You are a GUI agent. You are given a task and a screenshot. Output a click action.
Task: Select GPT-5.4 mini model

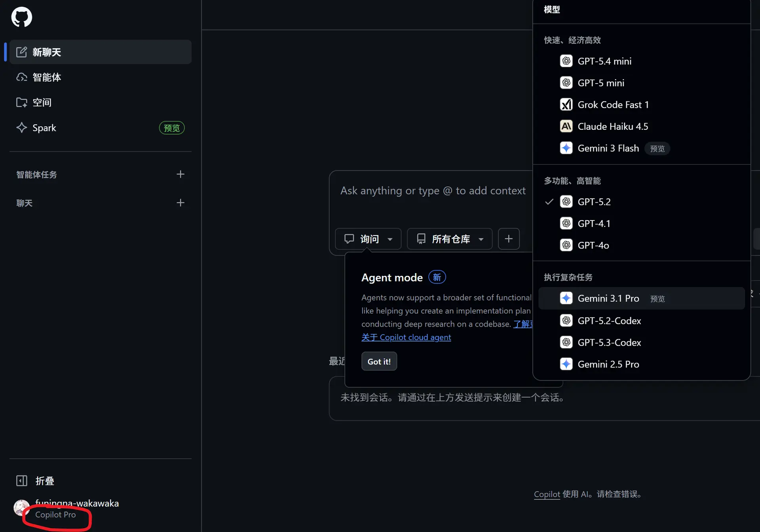pyautogui.click(x=642, y=61)
